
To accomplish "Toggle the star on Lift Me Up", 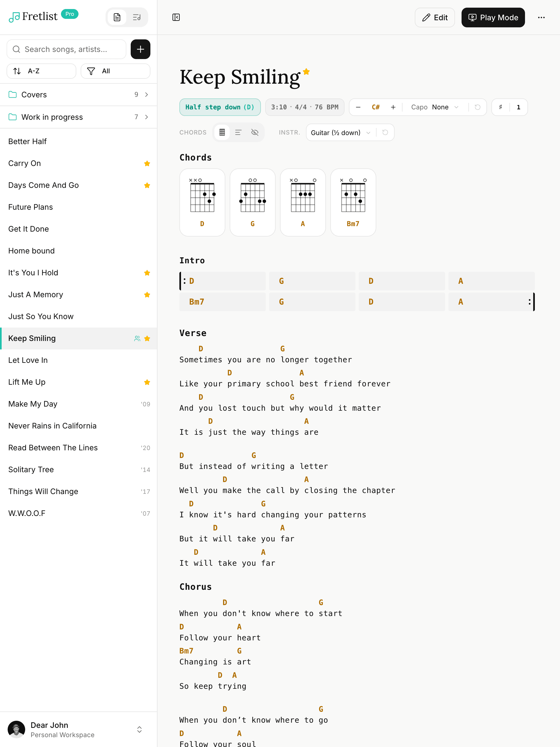I will click(x=147, y=382).
